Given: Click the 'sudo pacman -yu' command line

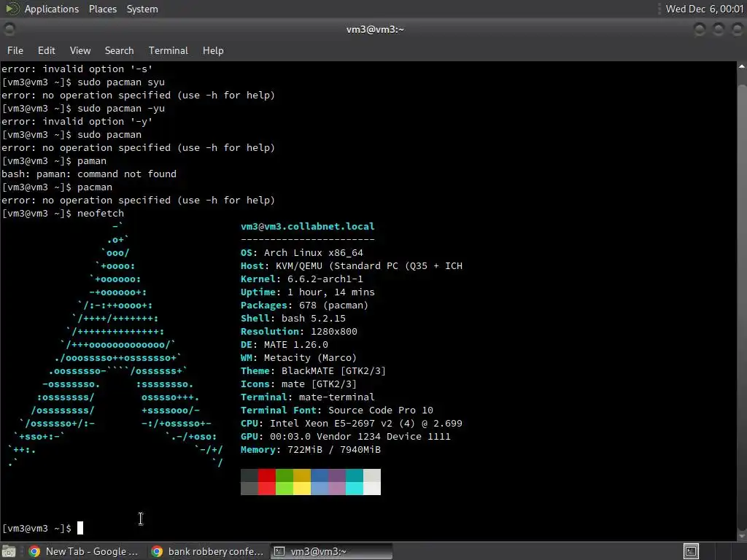Looking at the screenshot, I should coord(83,109).
